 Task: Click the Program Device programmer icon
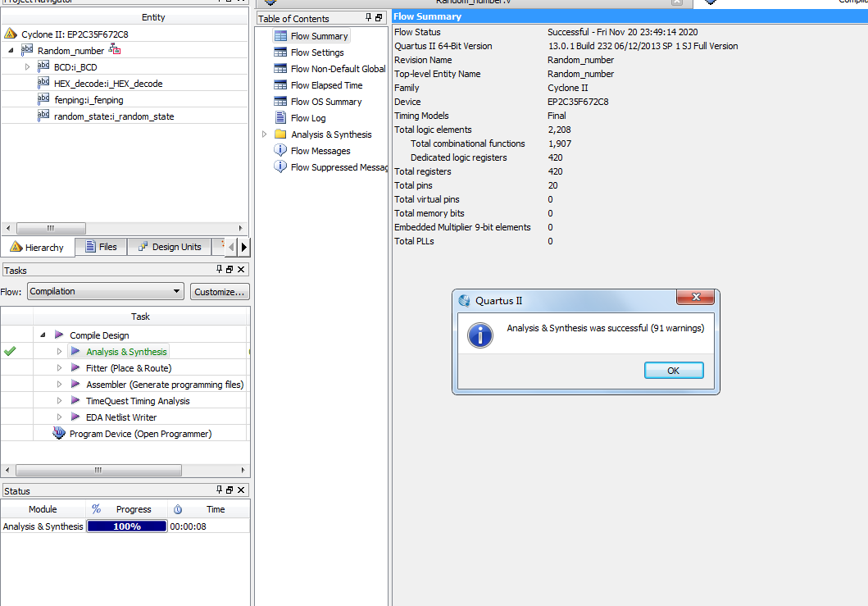pyautogui.click(x=59, y=433)
